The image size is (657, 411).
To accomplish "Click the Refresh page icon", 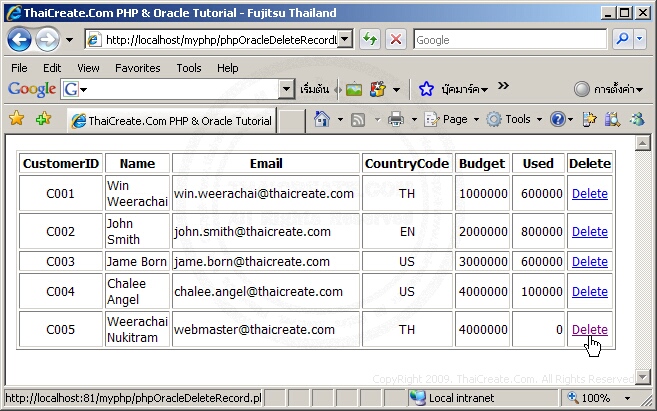I will pyautogui.click(x=370, y=40).
